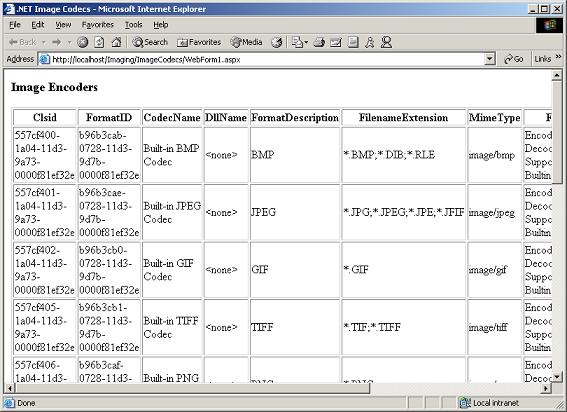Click the Discuss toolbar icon
567x412 pixels.
[x=353, y=42]
